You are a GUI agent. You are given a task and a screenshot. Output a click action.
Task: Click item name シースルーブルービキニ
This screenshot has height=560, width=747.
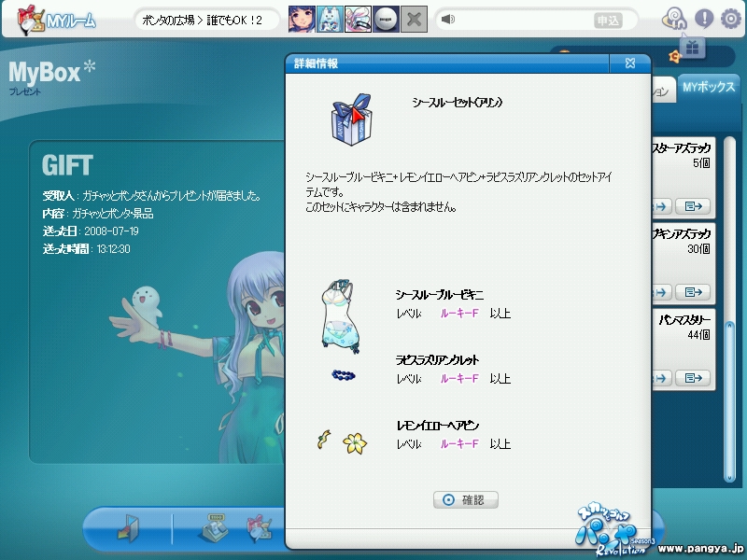pyautogui.click(x=439, y=295)
